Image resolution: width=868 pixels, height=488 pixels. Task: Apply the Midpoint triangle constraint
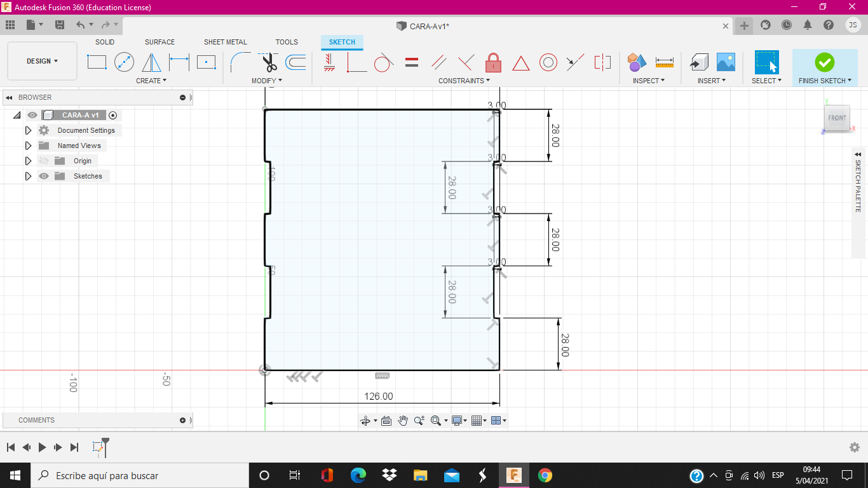pyautogui.click(x=521, y=63)
